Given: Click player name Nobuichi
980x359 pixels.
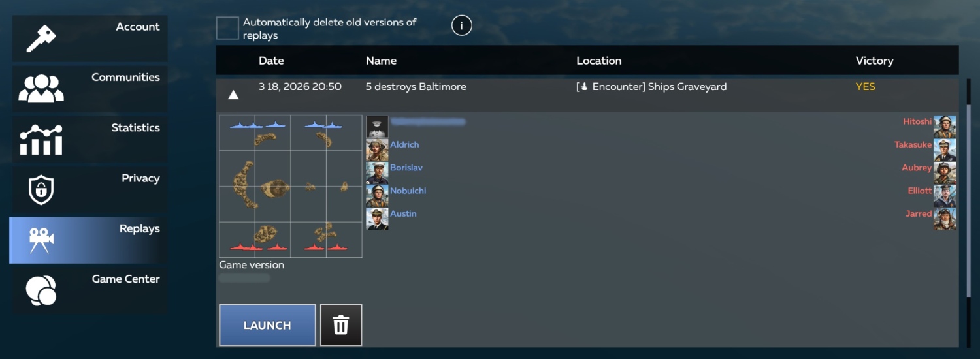Looking at the screenshot, I should (x=408, y=191).
